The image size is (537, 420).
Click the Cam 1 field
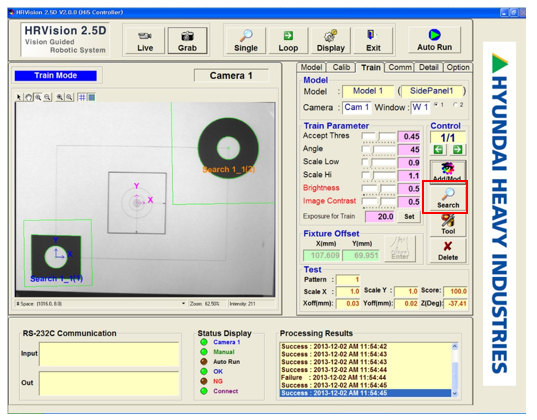357,108
